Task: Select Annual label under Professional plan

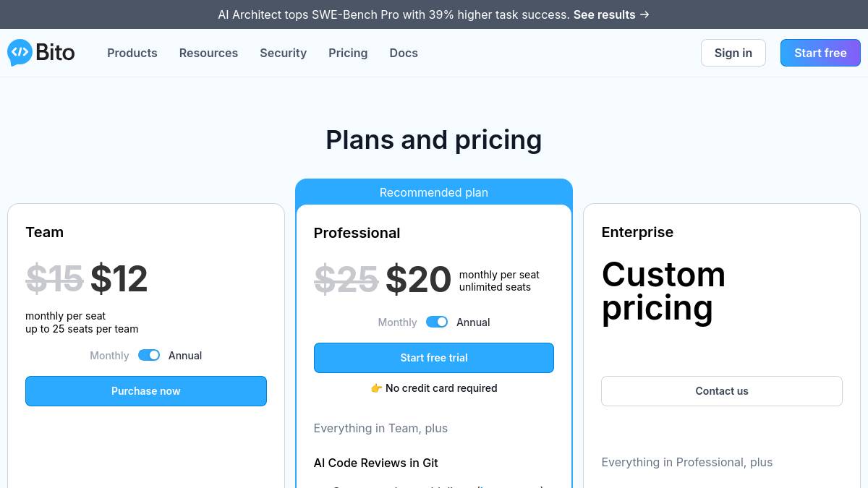Action: tap(473, 322)
